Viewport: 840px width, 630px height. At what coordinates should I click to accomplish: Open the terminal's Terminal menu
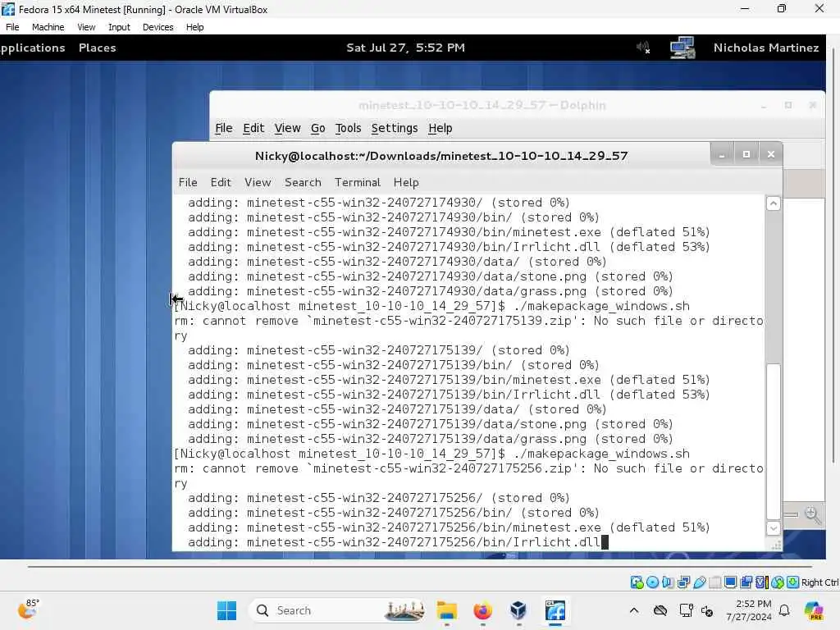coord(358,182)
